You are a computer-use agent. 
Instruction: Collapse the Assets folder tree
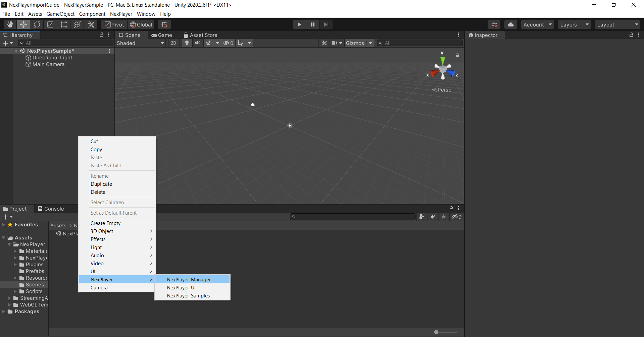click(x=4, y=238)
